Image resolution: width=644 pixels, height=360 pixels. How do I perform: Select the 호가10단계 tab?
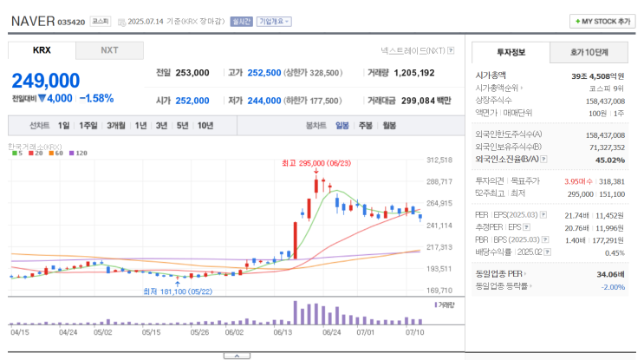(589, 52)
